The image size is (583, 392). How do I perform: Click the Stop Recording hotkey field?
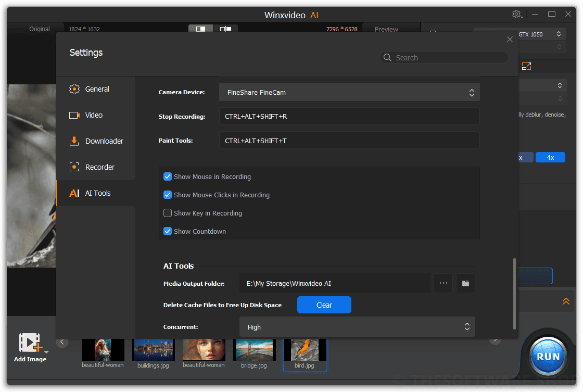click(x=349, y=117)
